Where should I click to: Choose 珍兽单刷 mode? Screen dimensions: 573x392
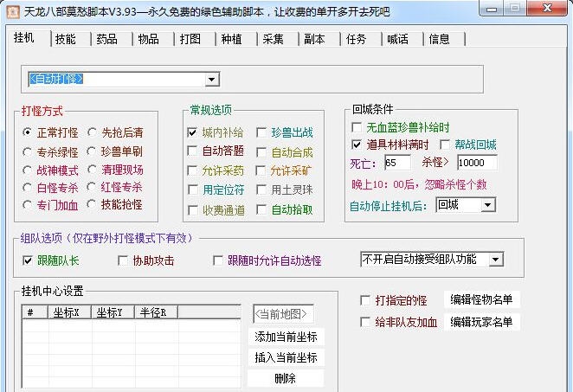(92, 151)
